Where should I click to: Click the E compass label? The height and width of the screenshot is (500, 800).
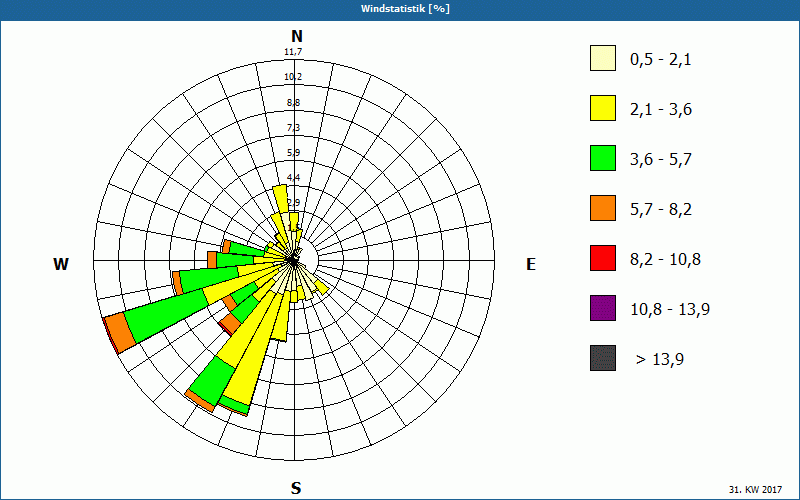click(x=531, y=264)
